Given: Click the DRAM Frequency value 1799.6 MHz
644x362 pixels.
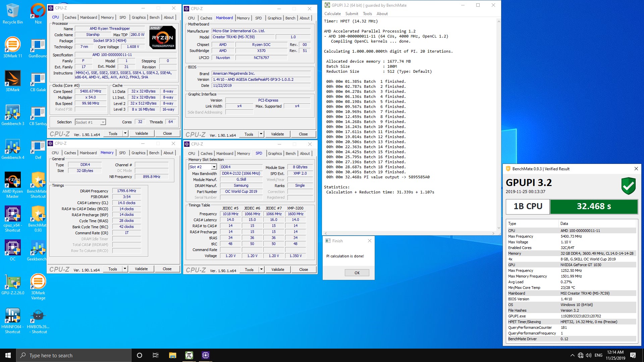Looking at the screenshot, I should tap(126, 191).
